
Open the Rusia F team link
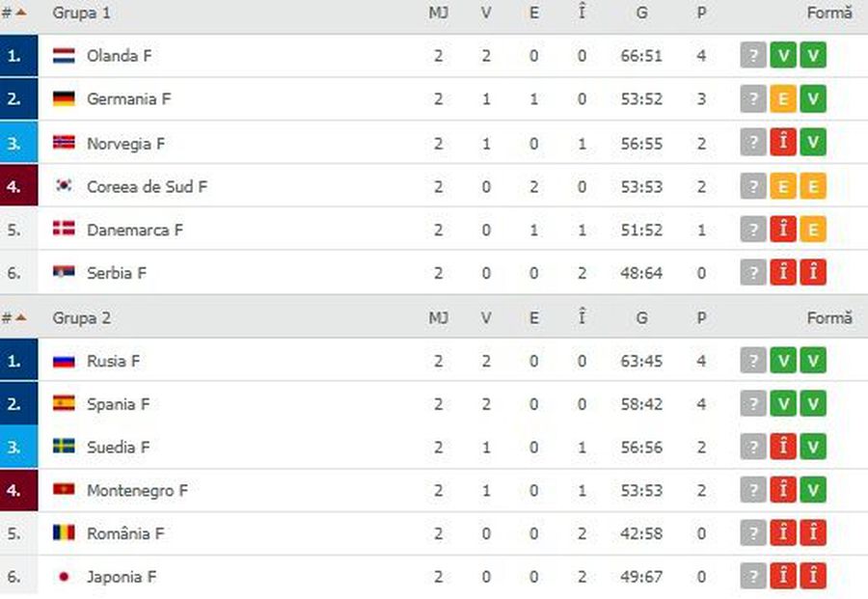(x=114, y=361)
